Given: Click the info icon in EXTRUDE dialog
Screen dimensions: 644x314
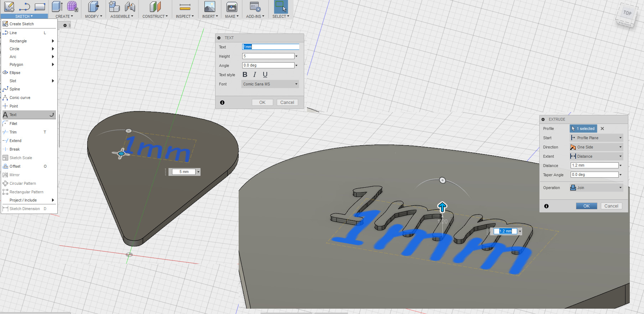Looking at the screenshot, I should click(x=546, y=206).
